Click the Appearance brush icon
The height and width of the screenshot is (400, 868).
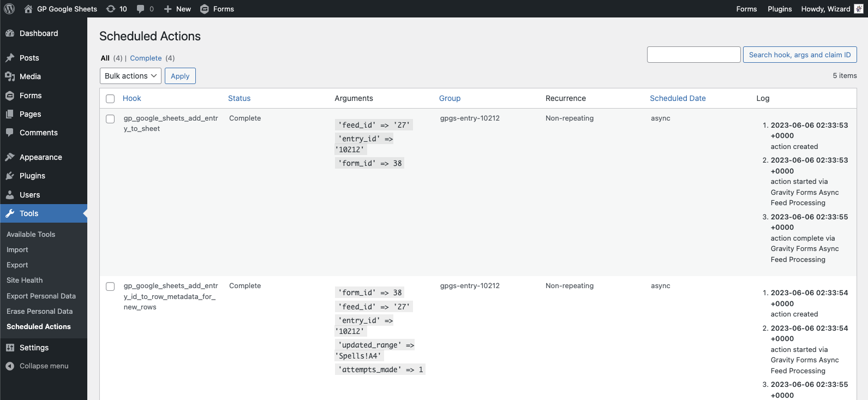10,157
